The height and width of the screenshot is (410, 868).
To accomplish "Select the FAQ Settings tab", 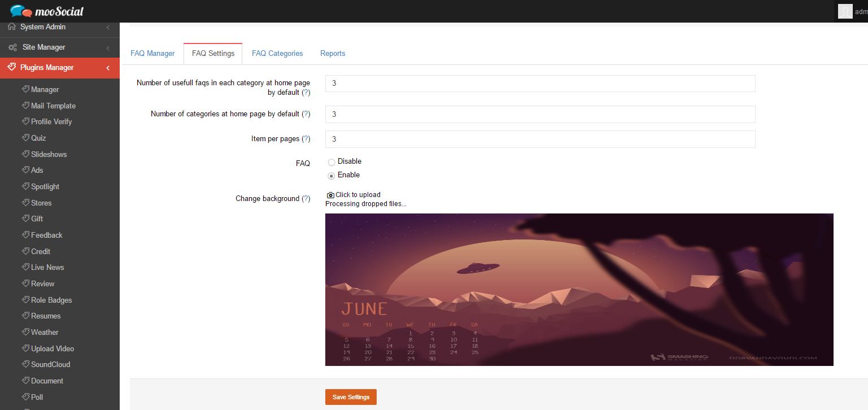I will 213,53.
